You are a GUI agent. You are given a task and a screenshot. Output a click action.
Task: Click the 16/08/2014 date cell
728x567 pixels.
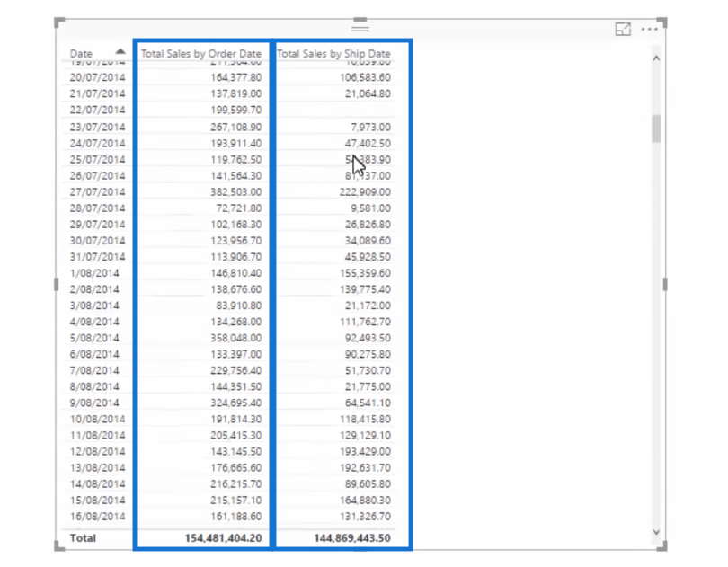tap(97, 517)
